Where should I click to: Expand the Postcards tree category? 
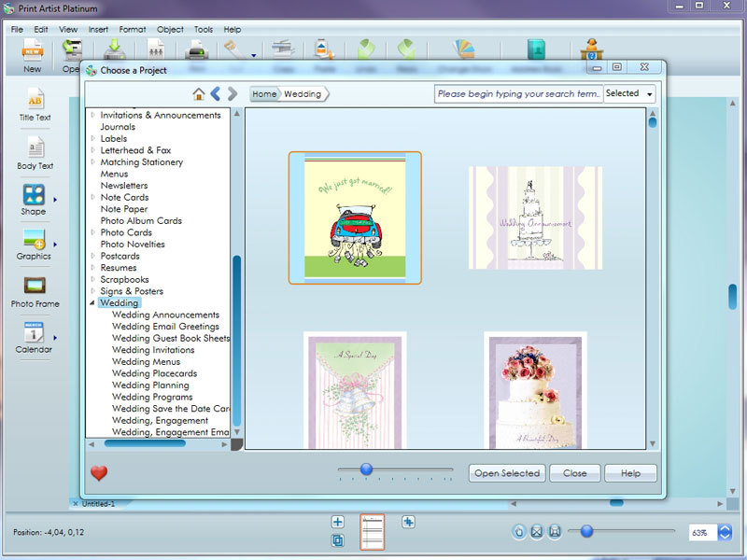[92, 256]
